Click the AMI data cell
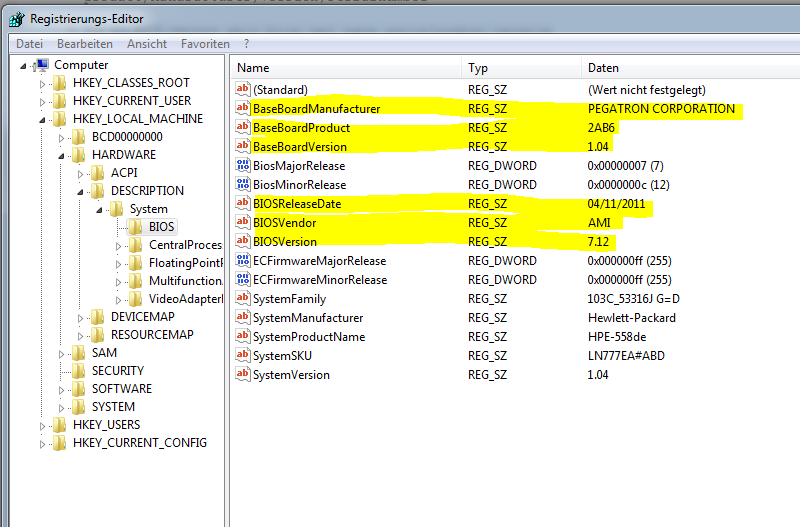 599,222
